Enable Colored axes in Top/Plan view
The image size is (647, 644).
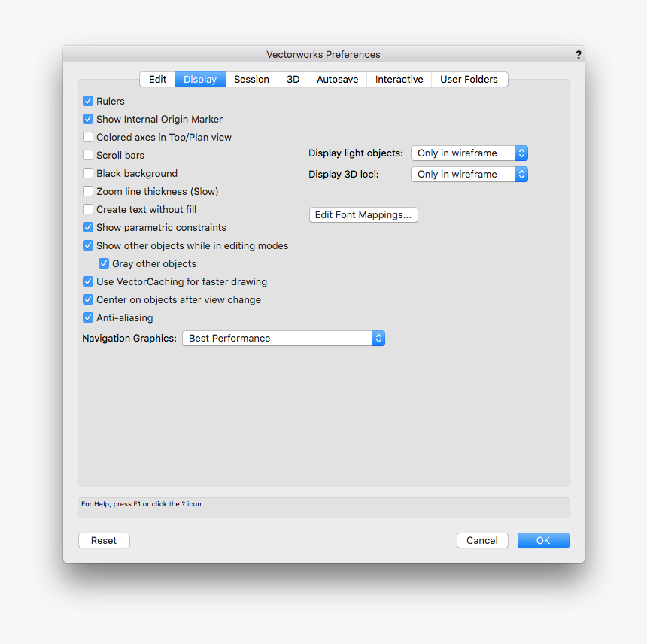coord(88,137)
